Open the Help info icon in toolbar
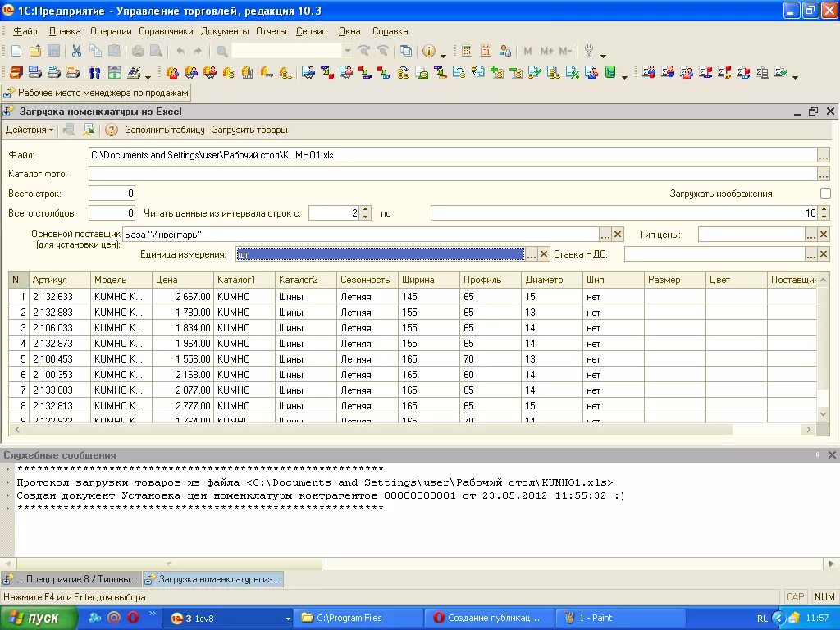Screen dimensions: 840x630 (x=428, y=51)
